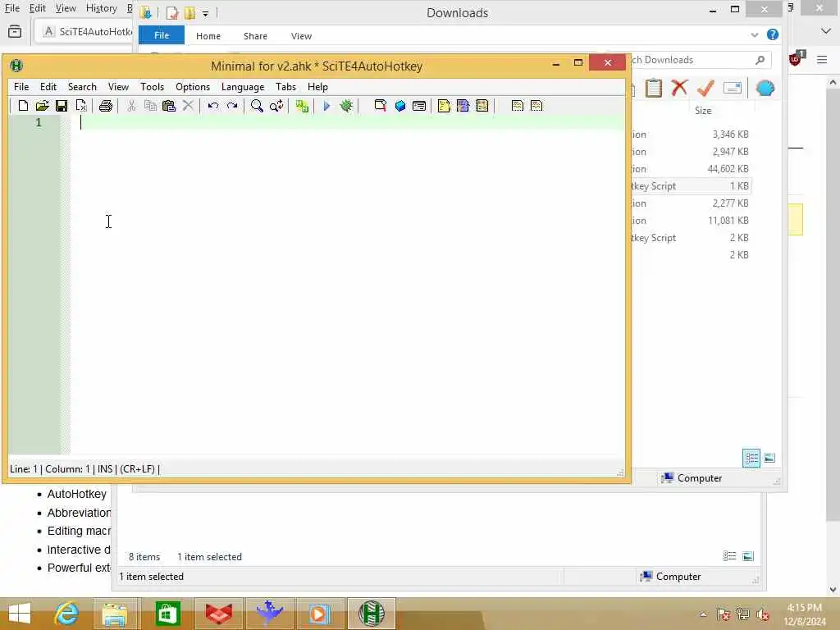Open the SciTE Help menu
The height and width of the screenshot is (630, 840).
pyautogui.click(x=317, y=87)
